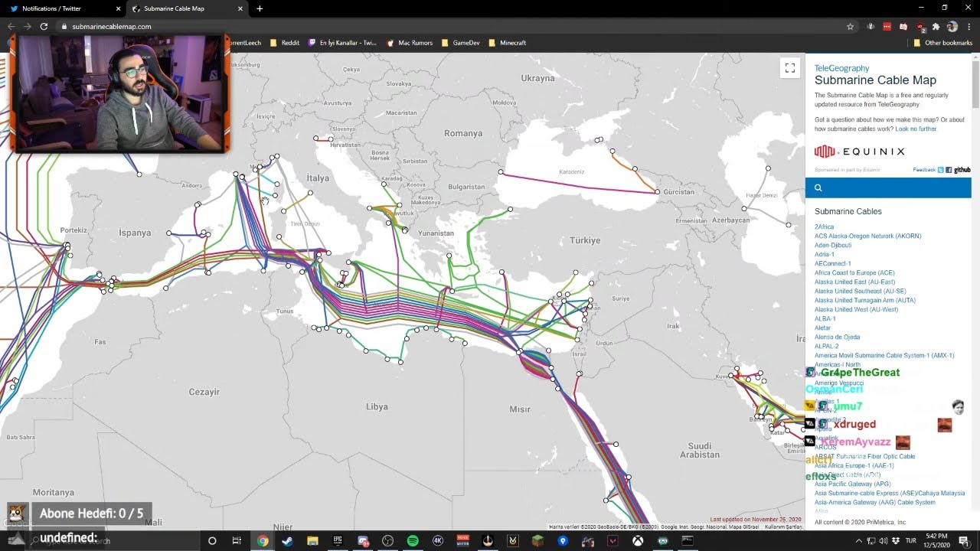The width and height of the screenshot is (980, 551).
Task: Close the Notifications / Twitter tab
Action: click(x=118, y=8)
